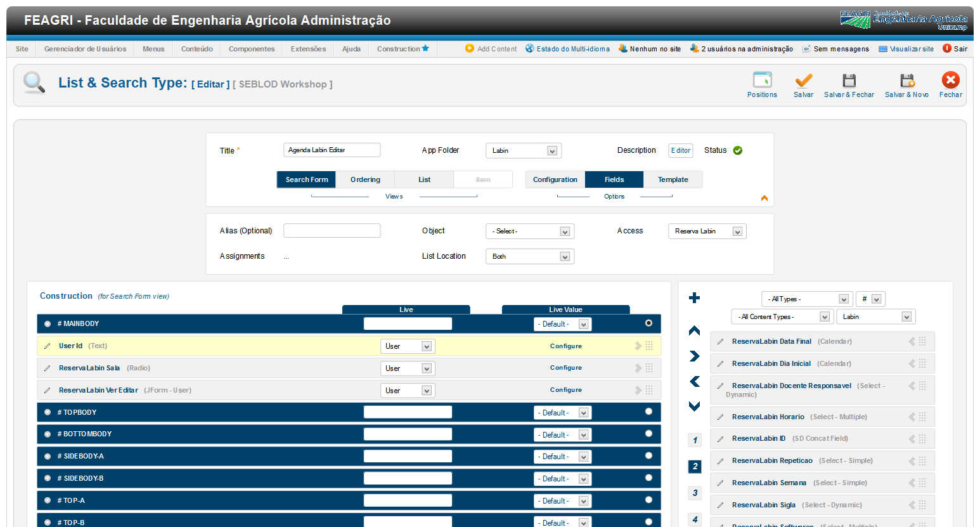Open the All Types filter dropdown
Screen dimensions: 980x527
tap(806, 299)
